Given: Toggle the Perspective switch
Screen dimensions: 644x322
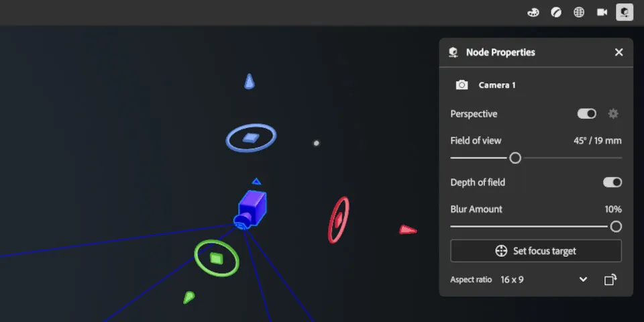Looking at the screenshot, I should tap(586, 114).
